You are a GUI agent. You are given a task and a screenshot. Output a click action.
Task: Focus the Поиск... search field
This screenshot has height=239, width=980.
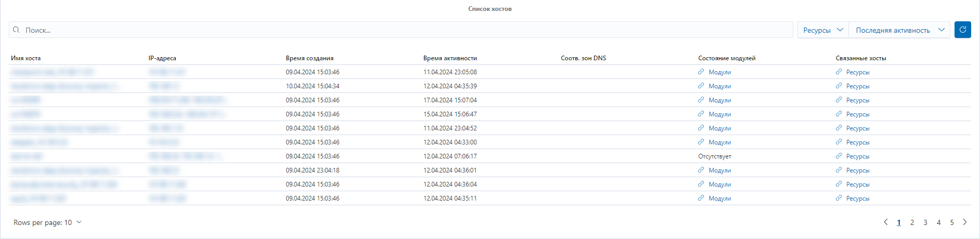pos(401,30)
